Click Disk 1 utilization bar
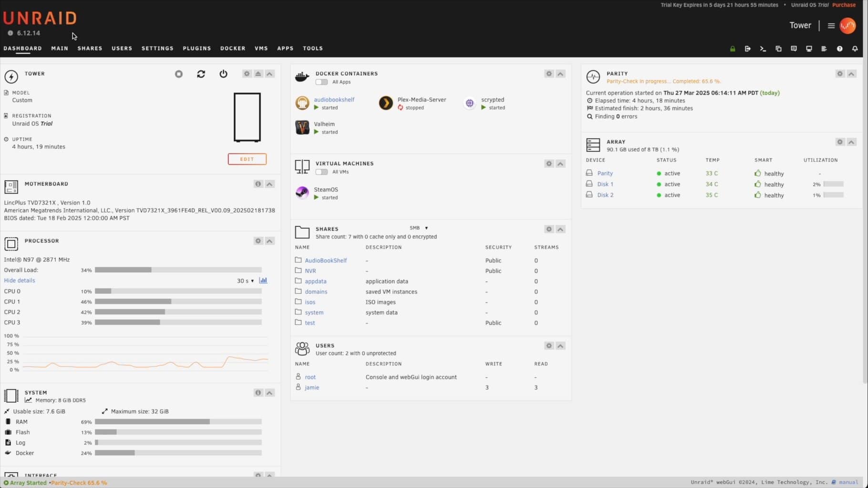This screenshot has height=488, width=868. tap(833, 184)
